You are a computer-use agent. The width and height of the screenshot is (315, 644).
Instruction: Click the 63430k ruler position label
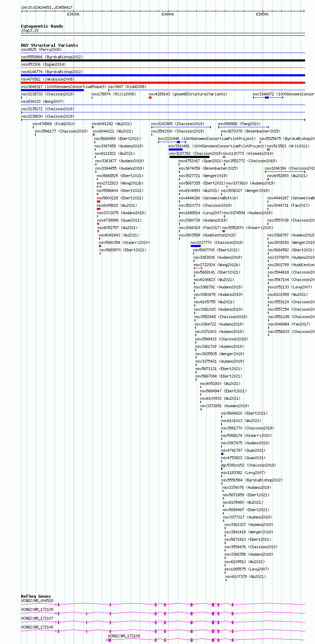(x=73, y=14)
